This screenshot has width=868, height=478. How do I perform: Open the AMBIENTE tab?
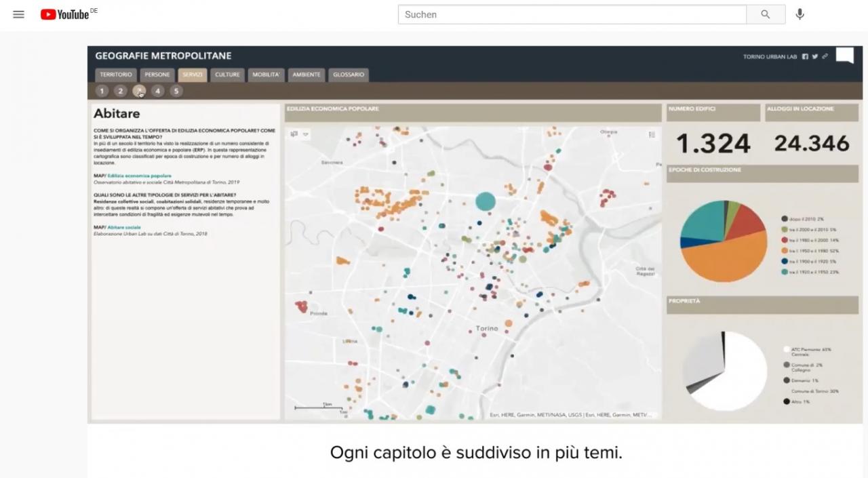coord(307,75)
